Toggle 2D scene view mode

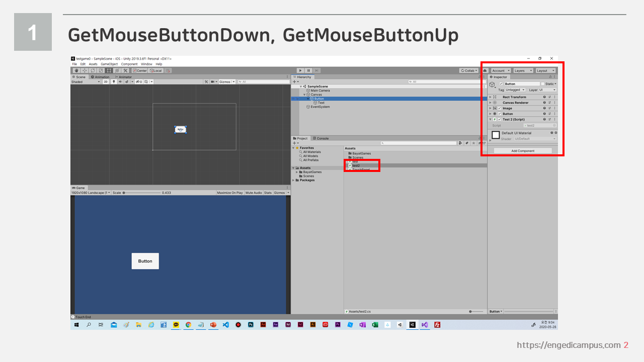click(106, 81)
